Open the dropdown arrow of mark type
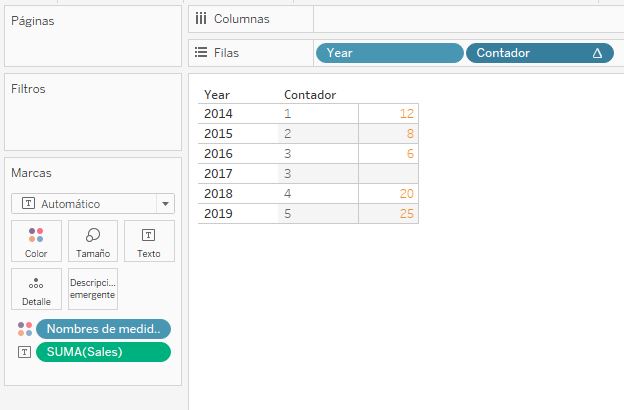This screenshot has height=410, width=624. click(166, 204)
